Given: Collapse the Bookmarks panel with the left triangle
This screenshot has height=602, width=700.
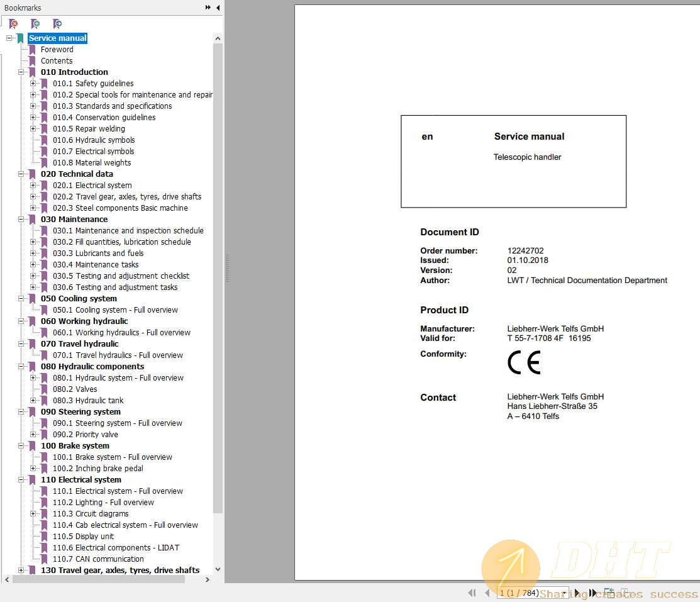Looking at the screenshot, I should tap(218, 8).
